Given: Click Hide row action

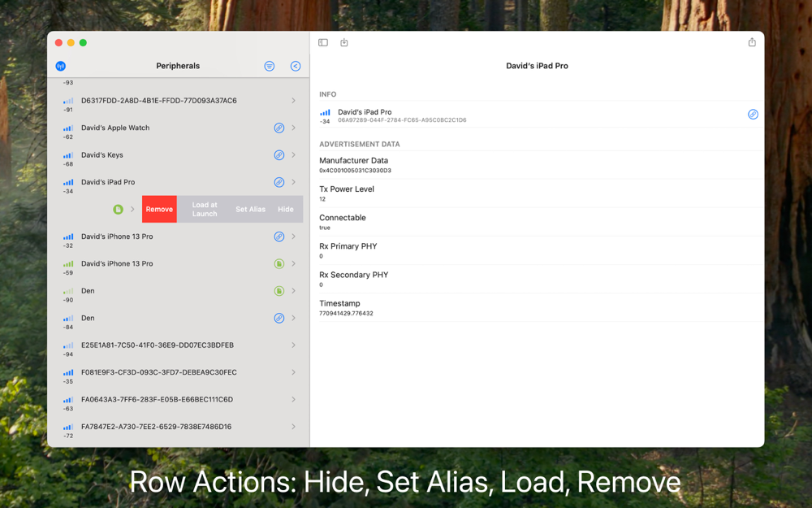Looking at the screenshot, I should point(286,209).
